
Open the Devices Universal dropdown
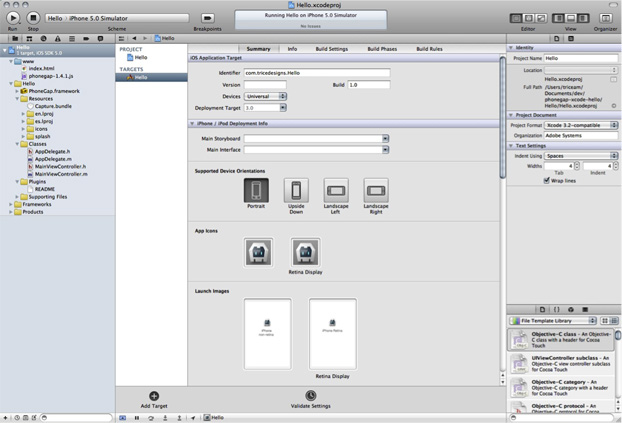click(x=265, y=96)
